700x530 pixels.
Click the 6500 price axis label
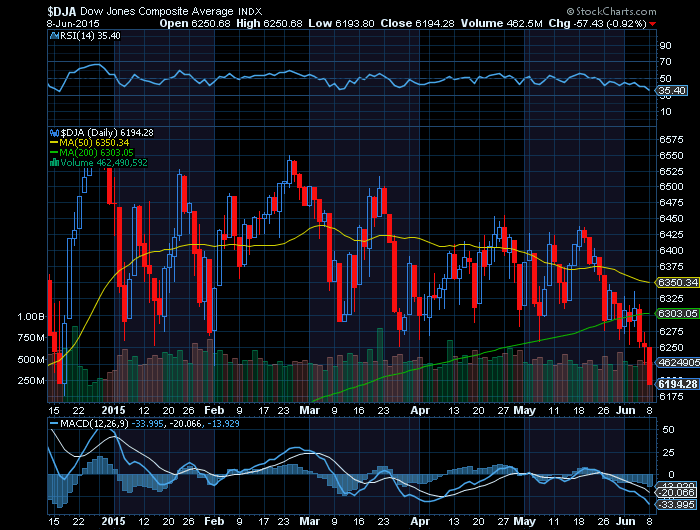click(671, 187)
